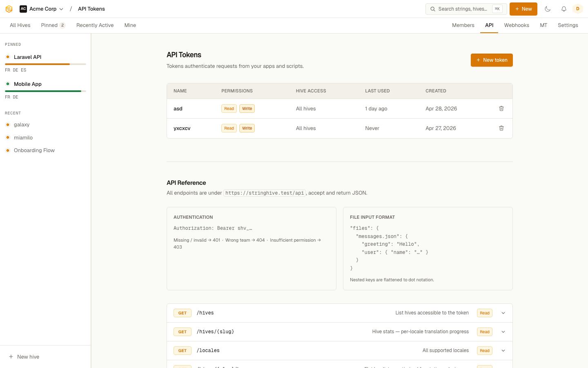Click the yxcxcv token name
588x368 pixels.
(x=182, y=128)
